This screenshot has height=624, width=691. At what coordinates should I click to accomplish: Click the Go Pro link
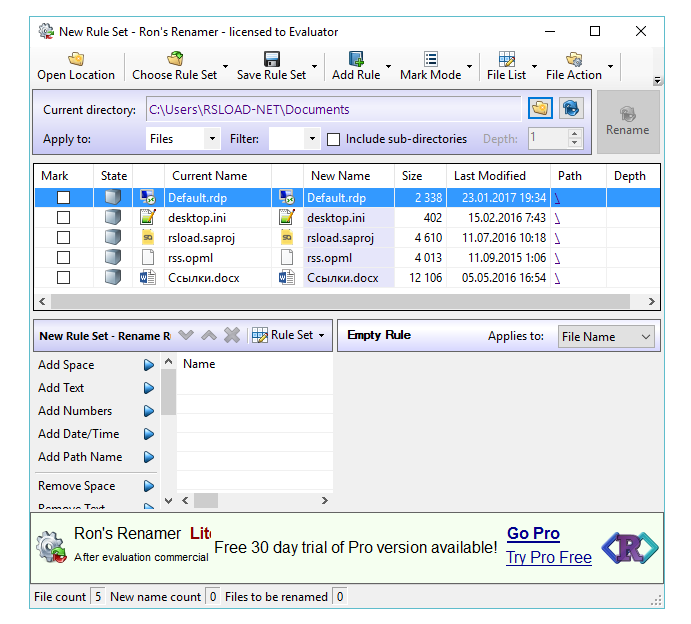pos(533,534)
